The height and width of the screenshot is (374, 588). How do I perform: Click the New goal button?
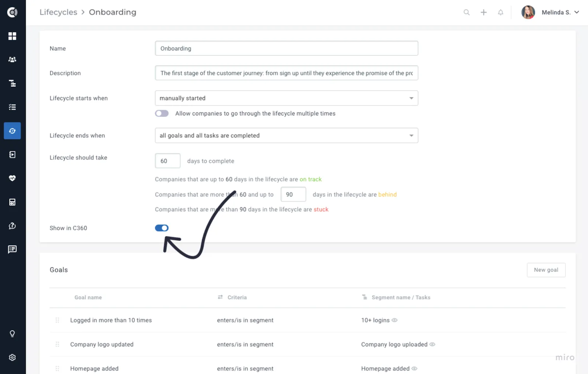click(546, 270)
